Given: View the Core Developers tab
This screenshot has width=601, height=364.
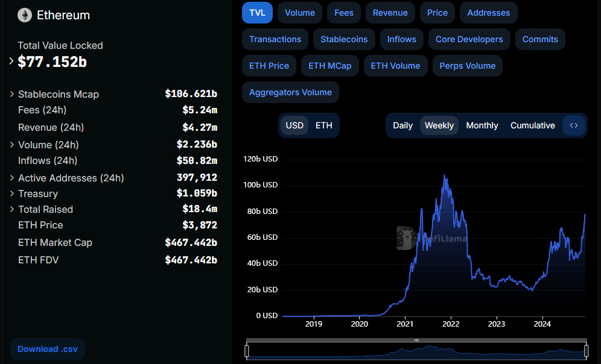Looking at the screenshot, I should pos(469,39).
